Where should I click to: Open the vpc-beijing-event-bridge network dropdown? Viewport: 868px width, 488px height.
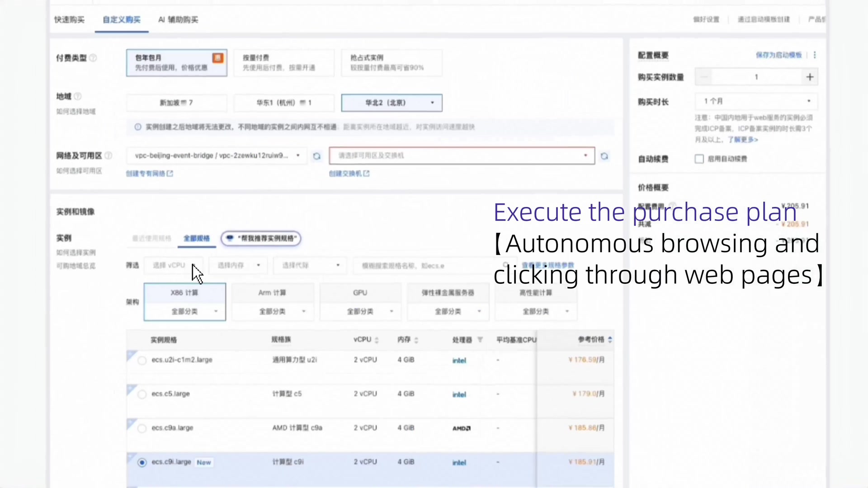click(x=217, y=156)
